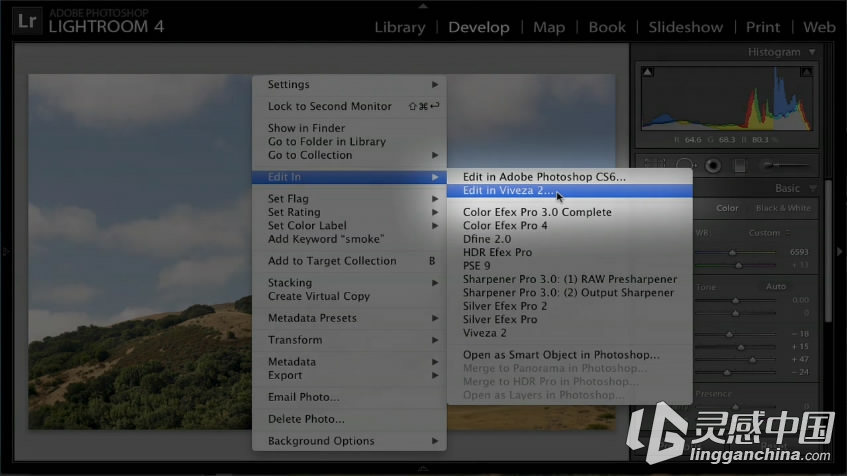Click Add Keyword "smoke"
847x476 pixels.
(x=349, y=239)
